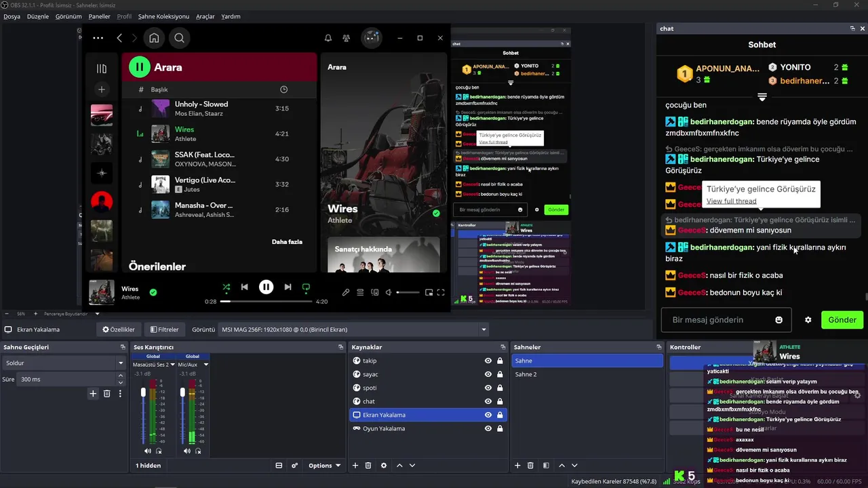The width and height of the screenshot is (868, 488).
Task: Toggle saved checkmark next to Wires in player bar
Action: click(x=153, y=292)
